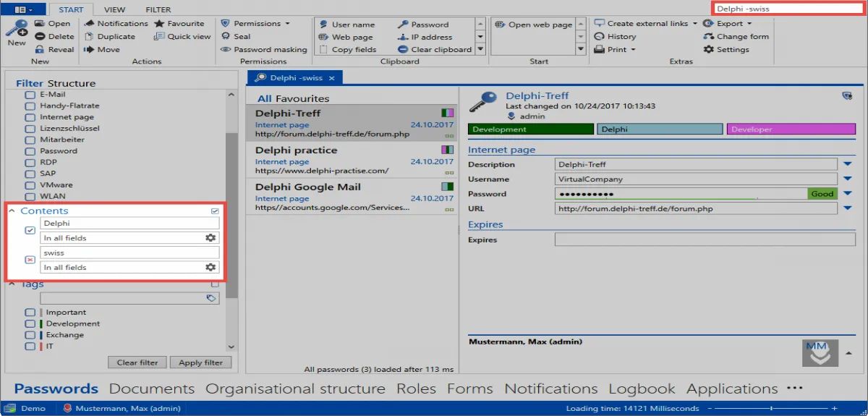868x416 pixels.
Task: Open the Description field dropdown arrow
Action: [x=848, y=164]
